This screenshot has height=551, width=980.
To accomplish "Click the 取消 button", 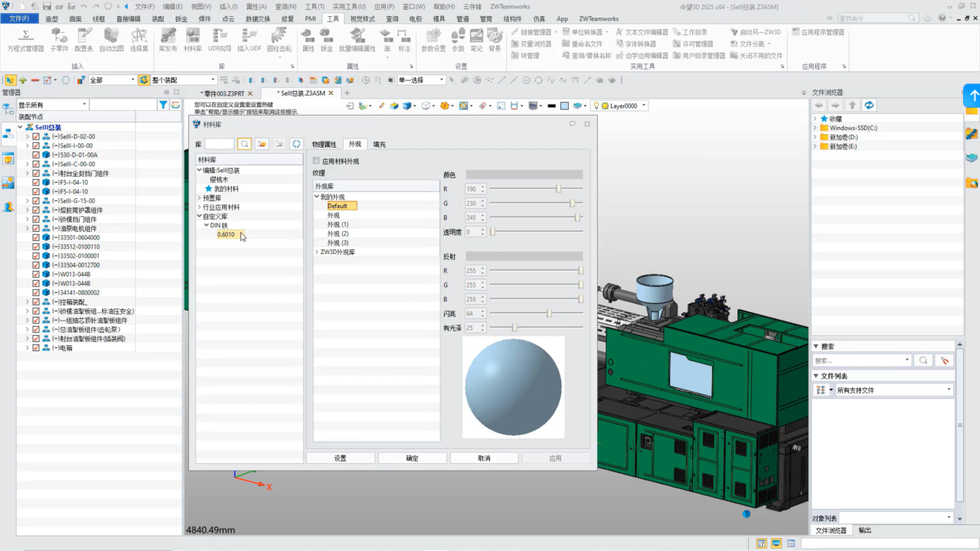I will (484, 458).
